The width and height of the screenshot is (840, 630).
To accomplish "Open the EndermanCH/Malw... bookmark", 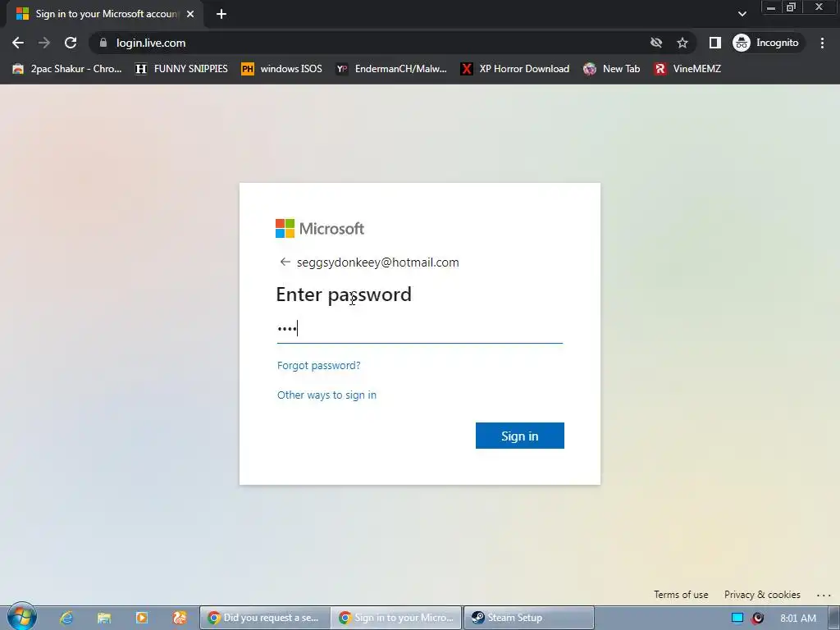I will coord(391,69).
